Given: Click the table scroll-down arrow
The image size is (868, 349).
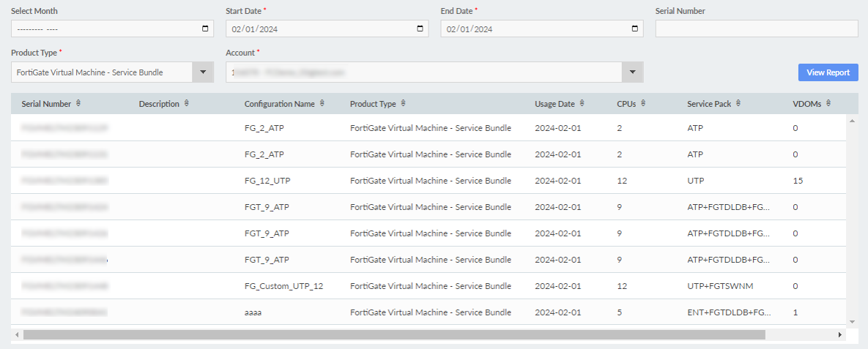Looking at the screenshot, I should coord(853,320).
